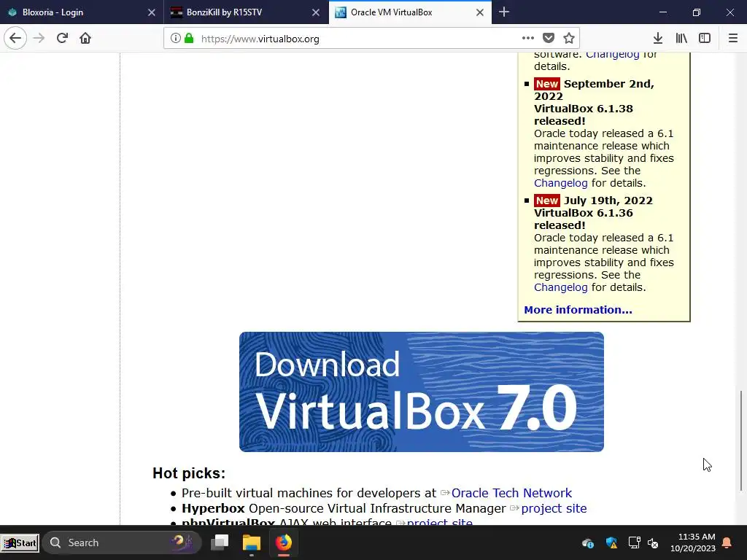Open Windows Security tray icon
747x560 pixels.
coord(612,542)
